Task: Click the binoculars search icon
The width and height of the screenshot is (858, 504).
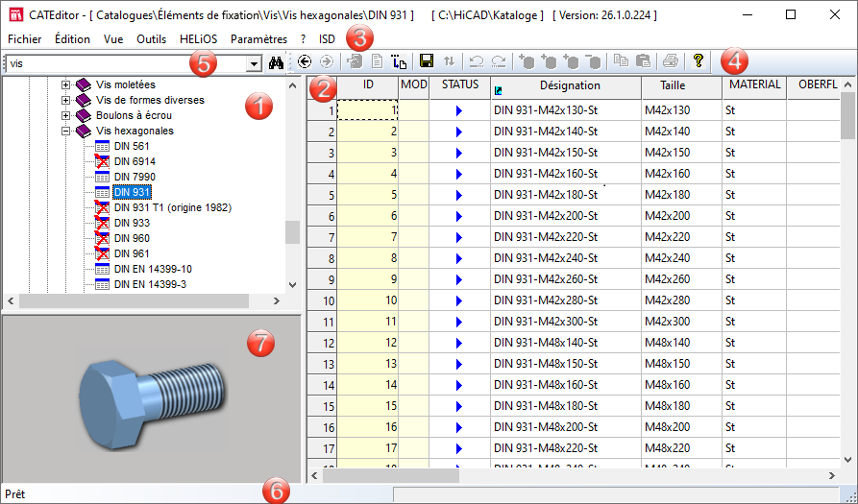Action: pos(278,61)
